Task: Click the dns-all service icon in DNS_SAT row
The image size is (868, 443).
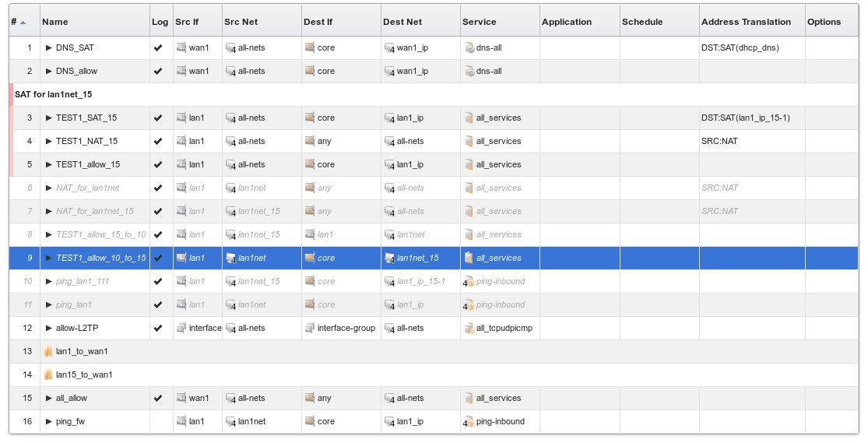Action: 469,47
